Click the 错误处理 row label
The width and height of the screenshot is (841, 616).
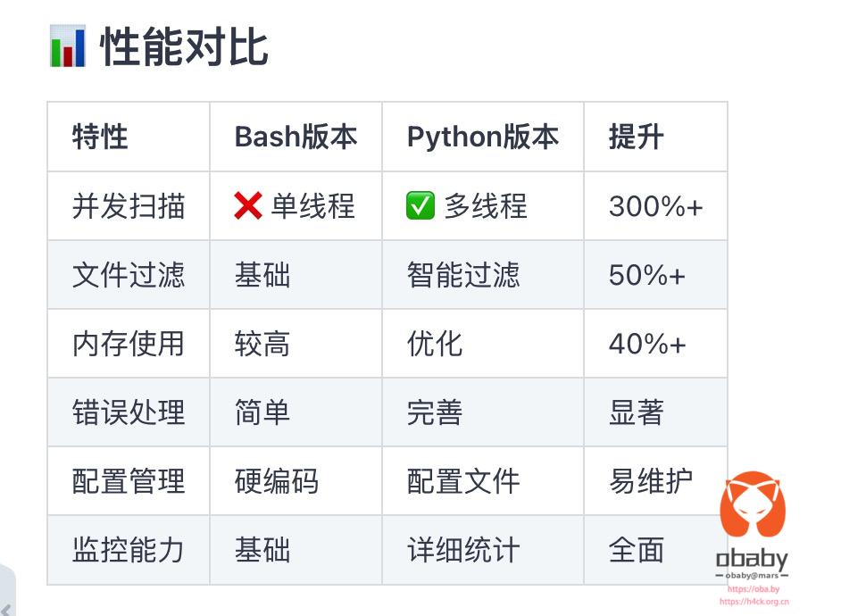click(129, 412)
